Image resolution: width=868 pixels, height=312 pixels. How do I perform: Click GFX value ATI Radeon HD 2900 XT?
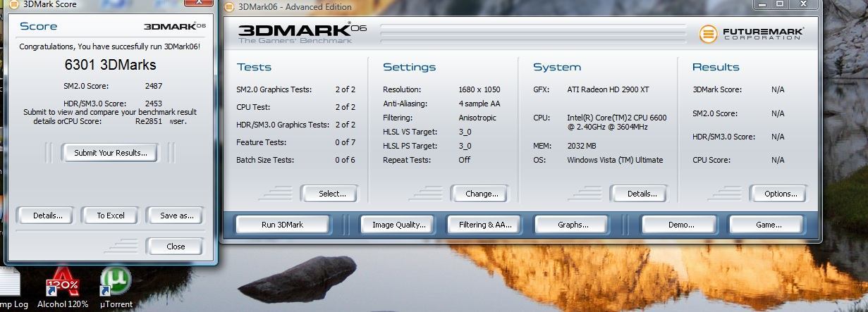(609, 89)
